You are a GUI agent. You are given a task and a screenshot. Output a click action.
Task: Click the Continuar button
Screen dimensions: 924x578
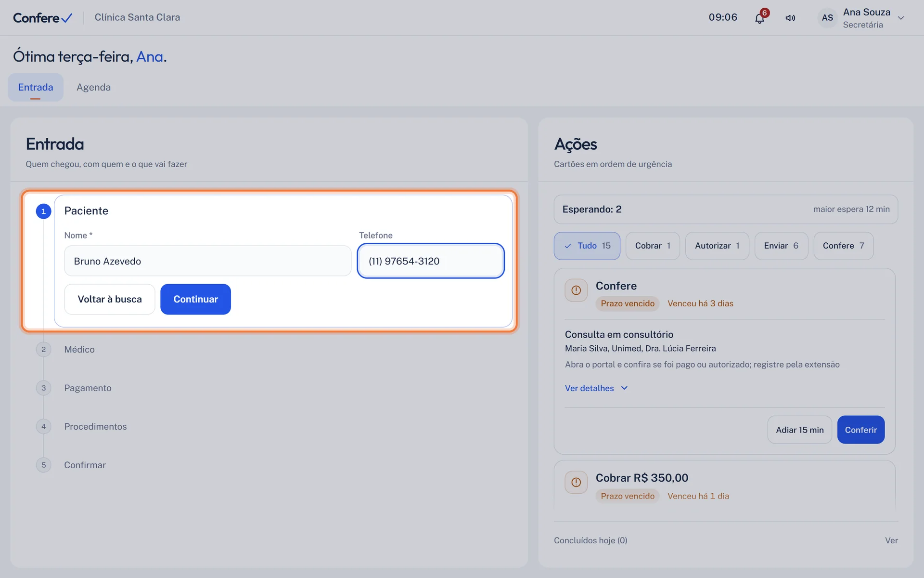pos(195,299)
